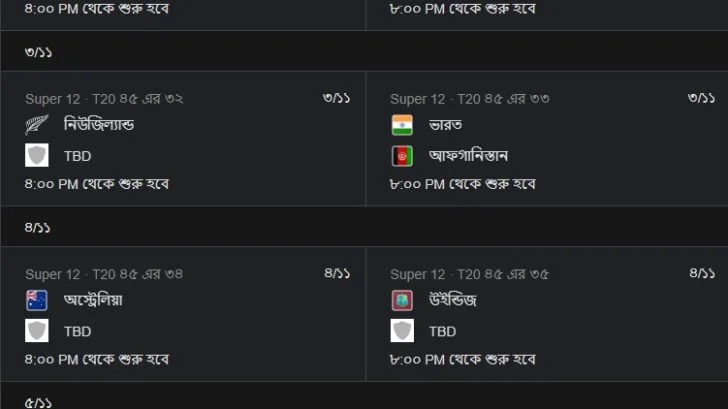Click TBD shield icon under New Zealand
The image size is (728, 409).
click(37, 155)
